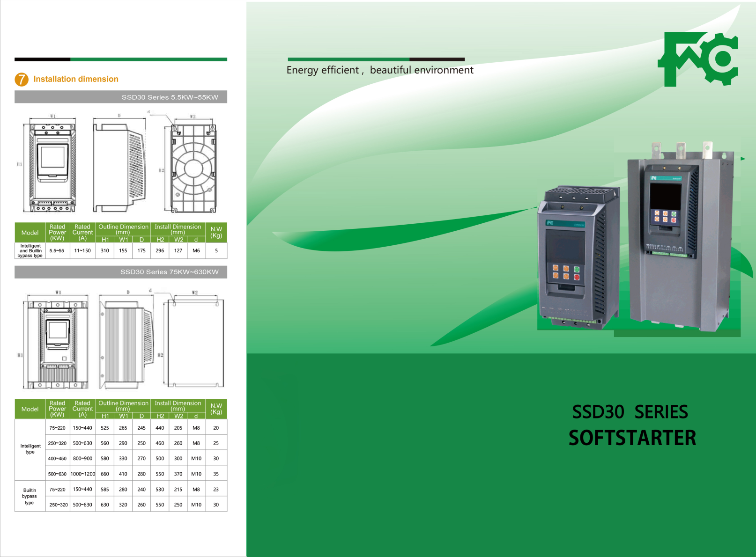Screen dimensions: 756x557
Task: Click the orange number 7 badge
Action: pyautogui.click(x=22, y=80)
